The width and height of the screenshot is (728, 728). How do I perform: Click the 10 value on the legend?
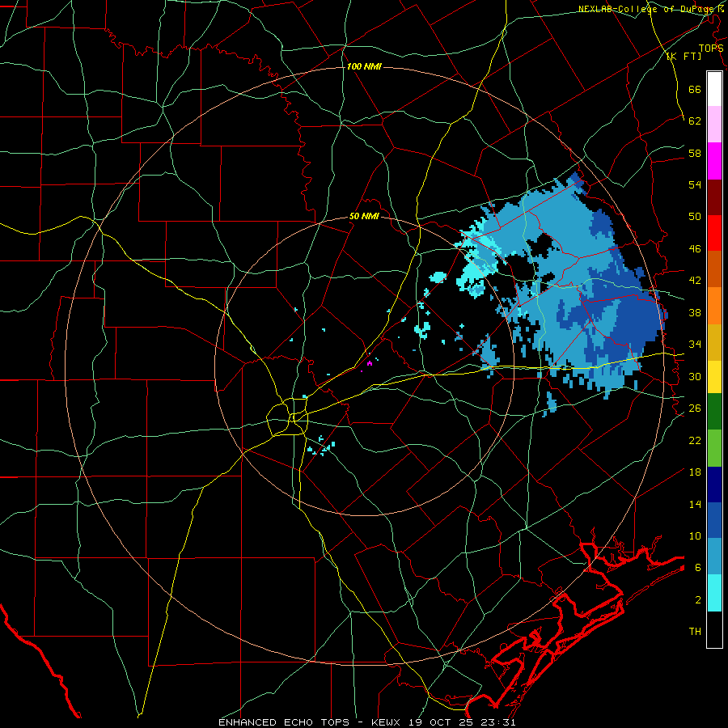tap(695, 535)
